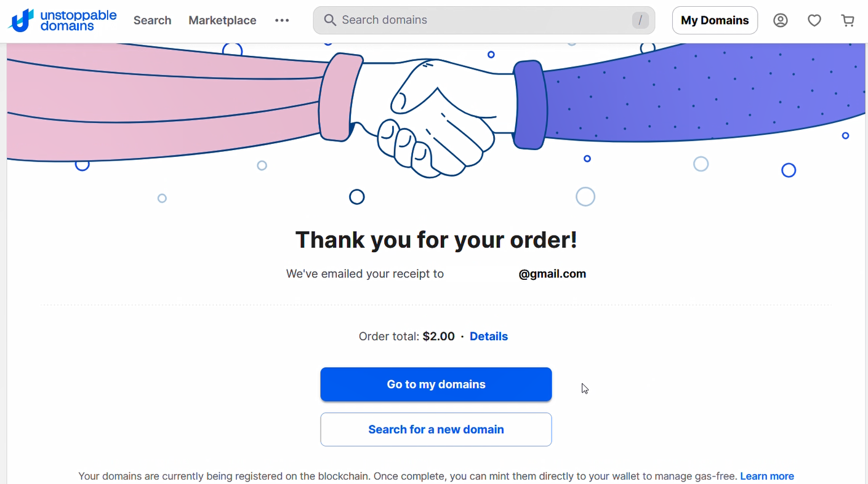Click Go to my domains button
The width and height of the screenshot is (868, 484).
(436, 384)
